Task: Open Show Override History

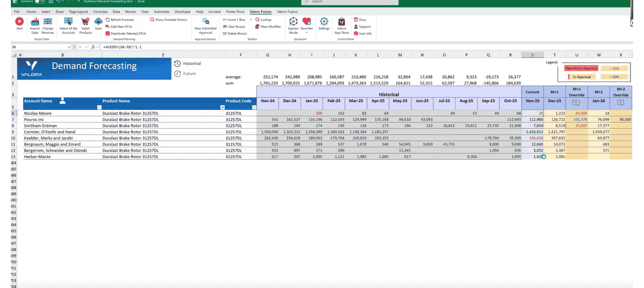Action: 168,20
